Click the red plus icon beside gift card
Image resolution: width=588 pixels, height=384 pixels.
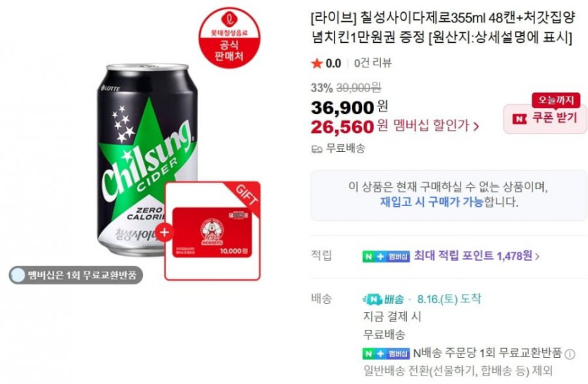[164, 233]
